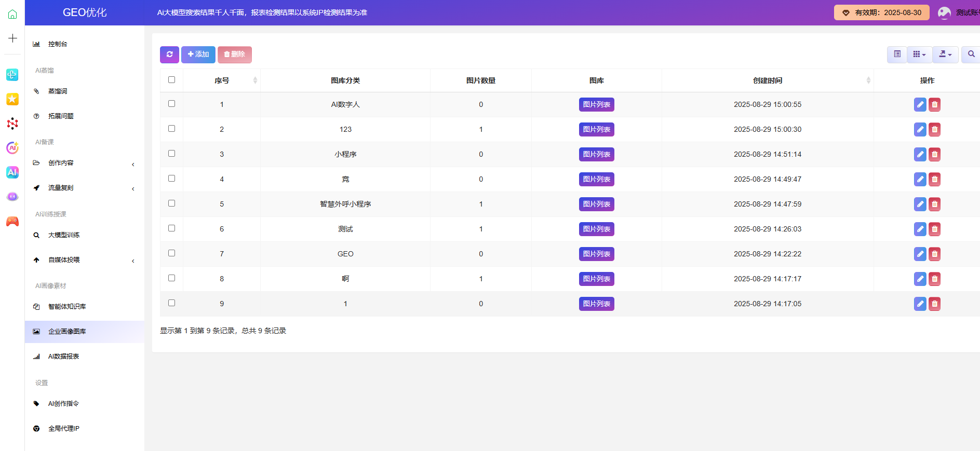The image size is (980, 451).
Task: Click the edit pencil icon for AI数字人 row
Action: [920, 105]
